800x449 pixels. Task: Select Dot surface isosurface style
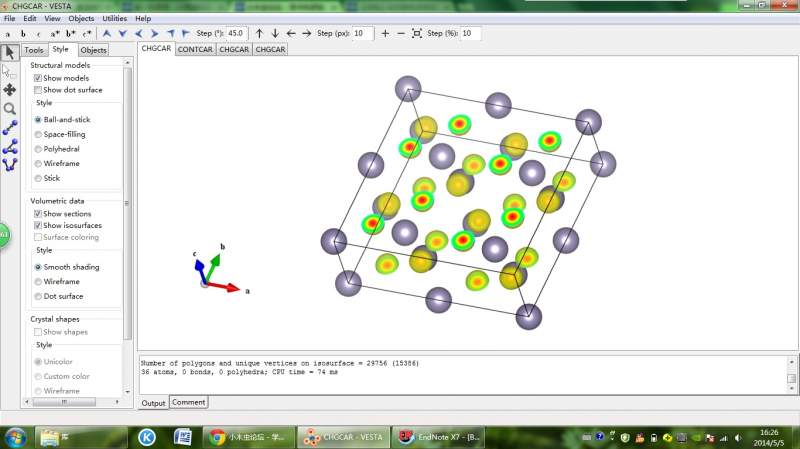coord(38,296)
